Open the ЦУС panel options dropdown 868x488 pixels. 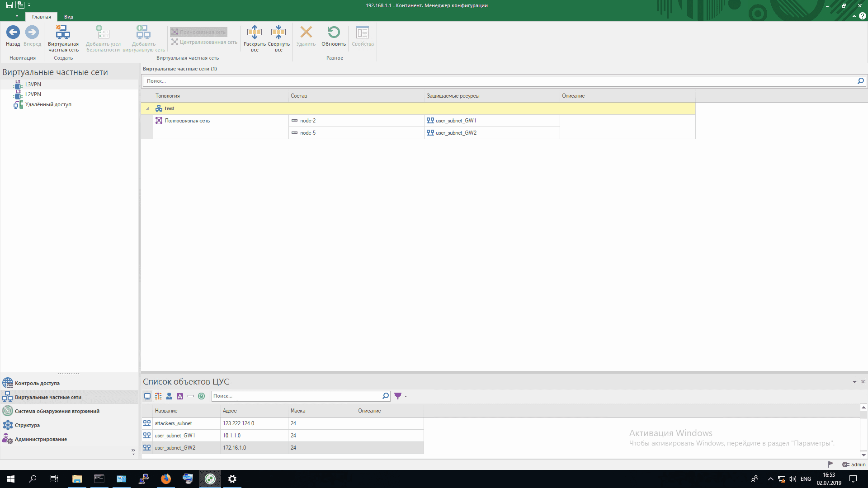coord(854,382)
